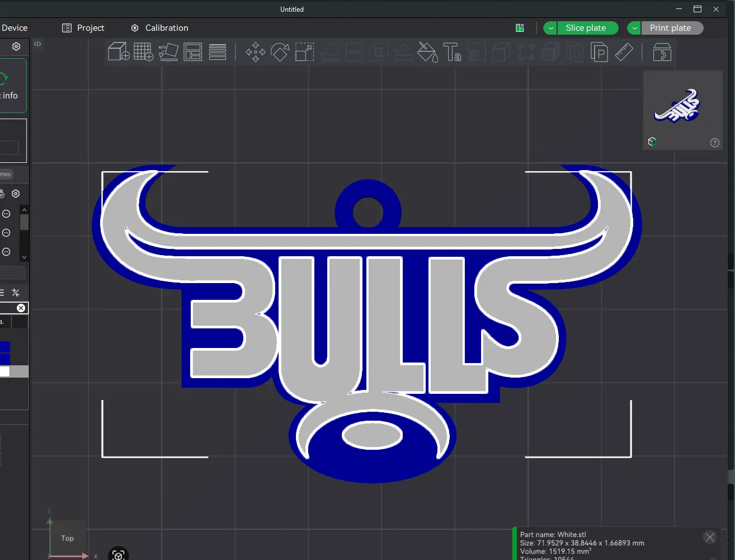Click the filament list scroll down arrow
Viewport: 735px width, 560px height.
click(24, 257)
